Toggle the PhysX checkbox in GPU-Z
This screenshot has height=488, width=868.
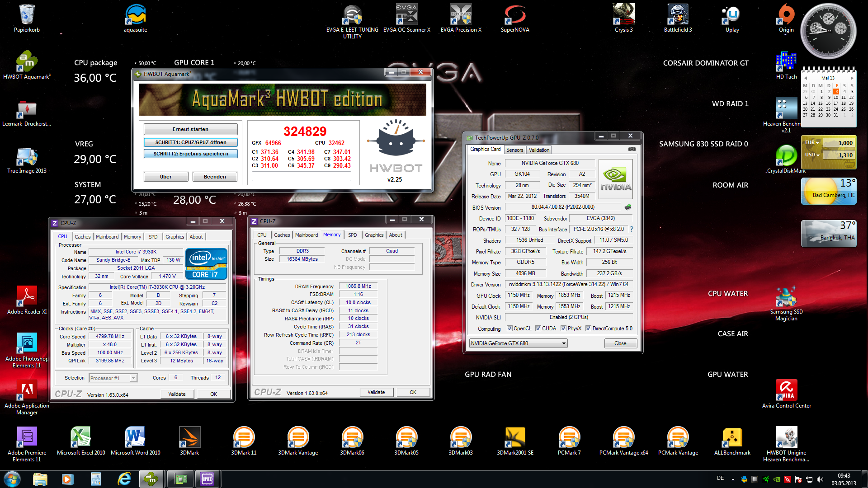563,328
